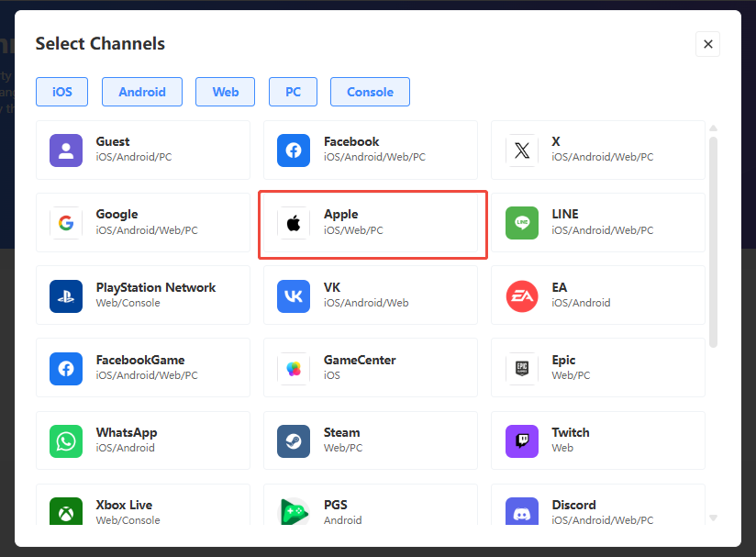Select the Apple channel card
The height and width of the screenshot is (557, 756).
tap(372, 225)
